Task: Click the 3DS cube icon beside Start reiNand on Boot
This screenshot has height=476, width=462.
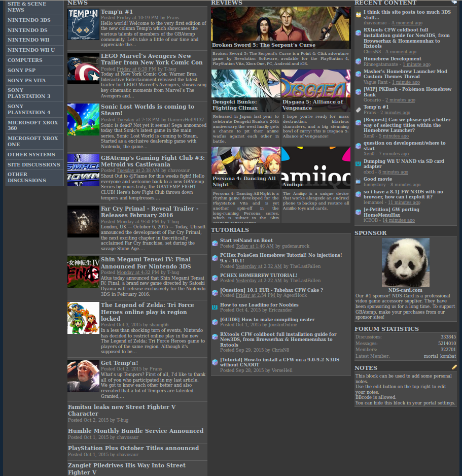Action: 215,243
